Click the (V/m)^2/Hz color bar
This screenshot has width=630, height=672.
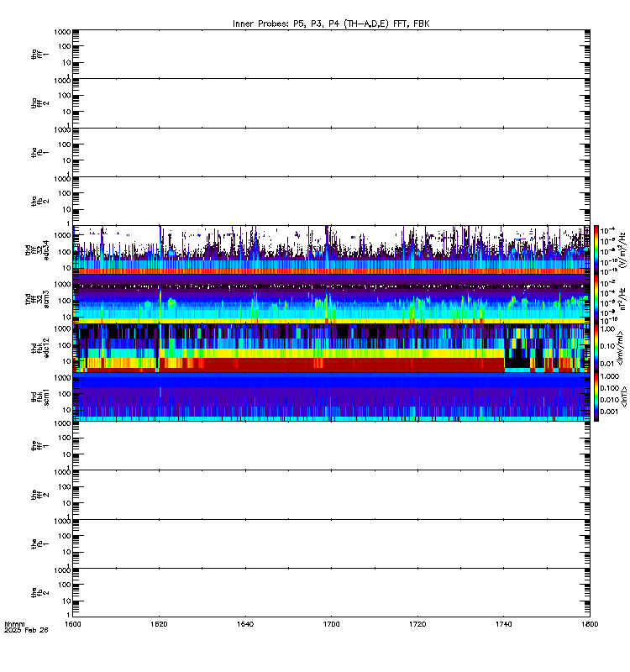point(596,249)
